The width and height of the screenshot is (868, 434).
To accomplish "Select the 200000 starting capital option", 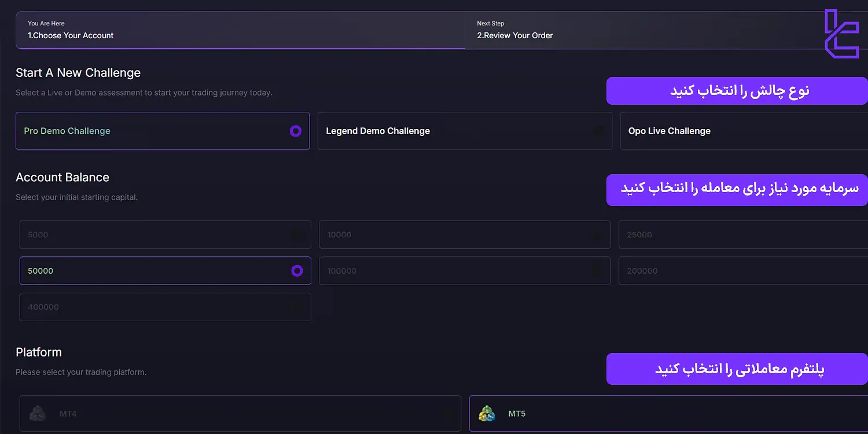I will 743,271.
